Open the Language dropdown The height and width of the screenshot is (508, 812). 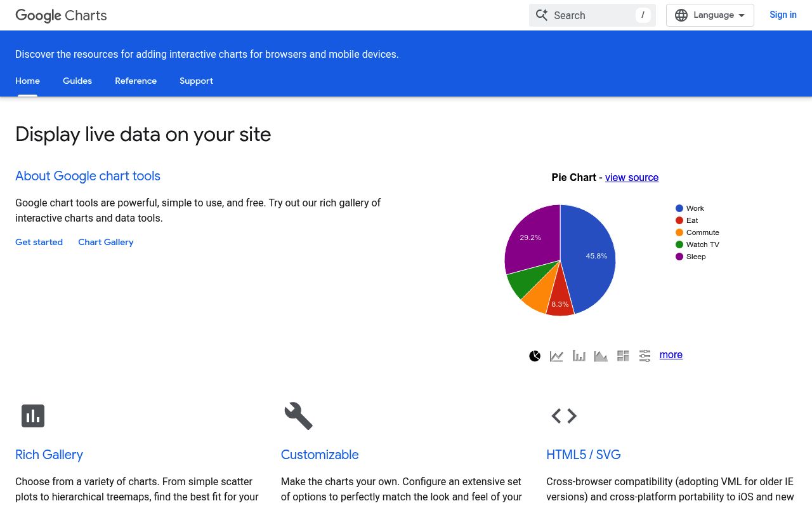tap(710, 15)
